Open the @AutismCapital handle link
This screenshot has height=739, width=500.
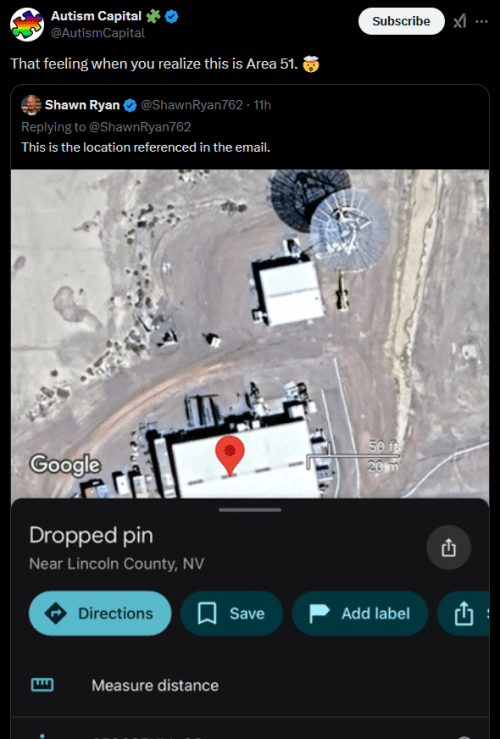[98, 33]
